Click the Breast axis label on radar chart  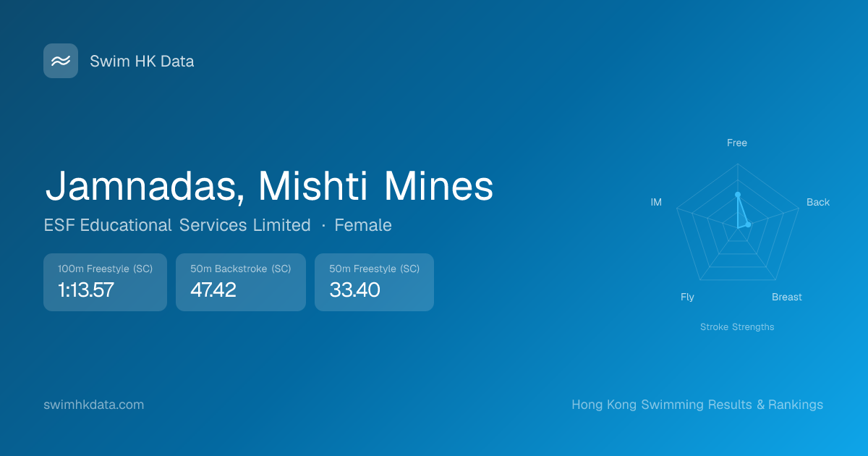point(787,297)
